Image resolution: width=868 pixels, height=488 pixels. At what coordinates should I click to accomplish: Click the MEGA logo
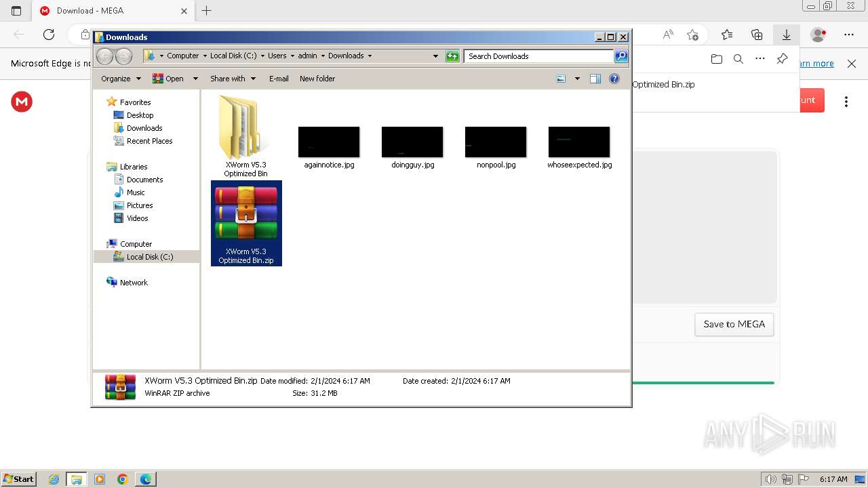22,102
